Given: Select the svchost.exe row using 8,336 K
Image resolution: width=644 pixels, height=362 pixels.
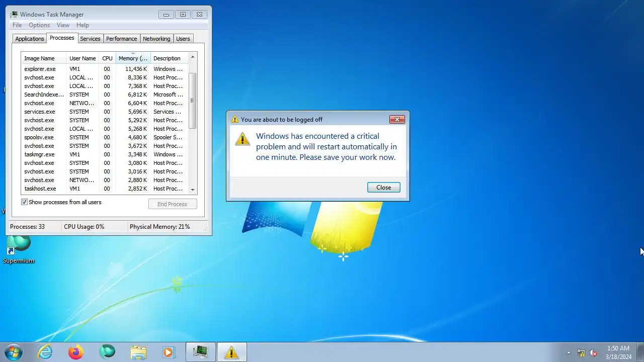Looking at the screenshot, I should [105, 77].
